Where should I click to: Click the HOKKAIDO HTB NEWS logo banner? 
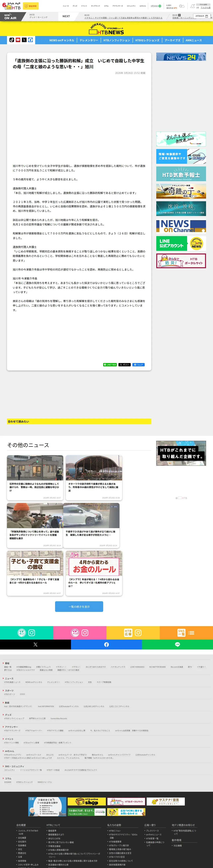click(106, 29)
